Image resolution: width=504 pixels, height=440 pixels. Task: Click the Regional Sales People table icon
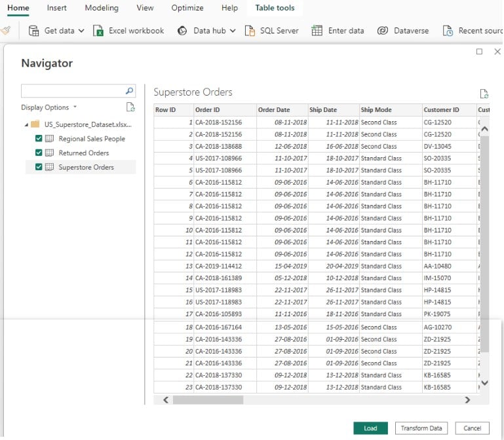point(49,139)
